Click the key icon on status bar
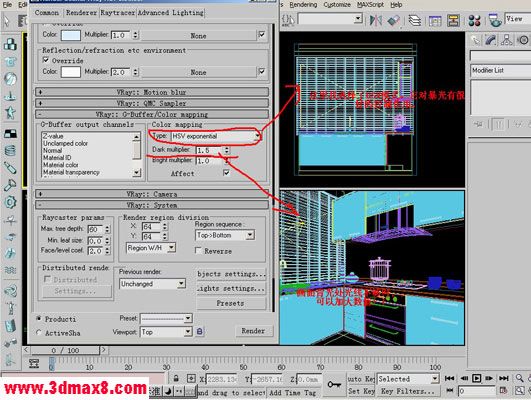The height and width of the screenshot is (400, 531). [334, 384]
